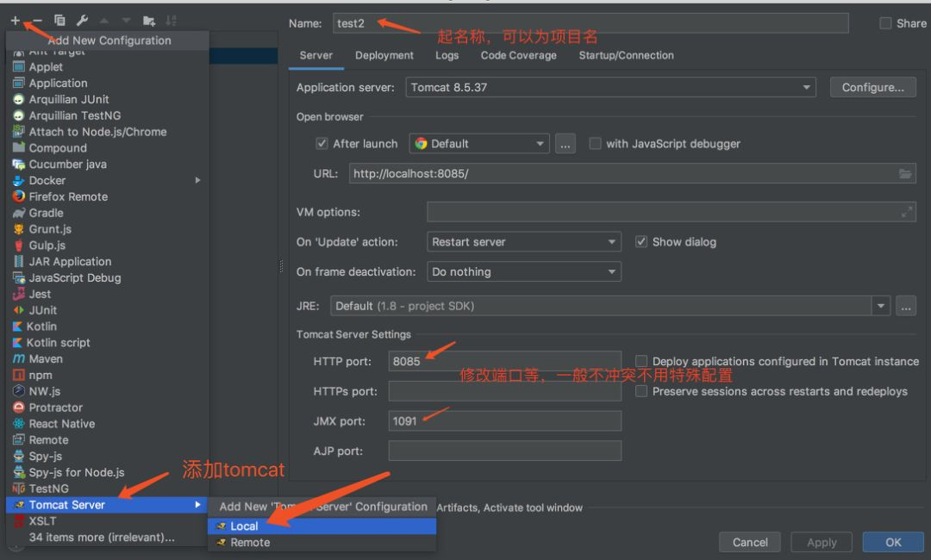The image size is (931, 560).
Task: Open the Startup/Connection tab
Action: [626, 55]
